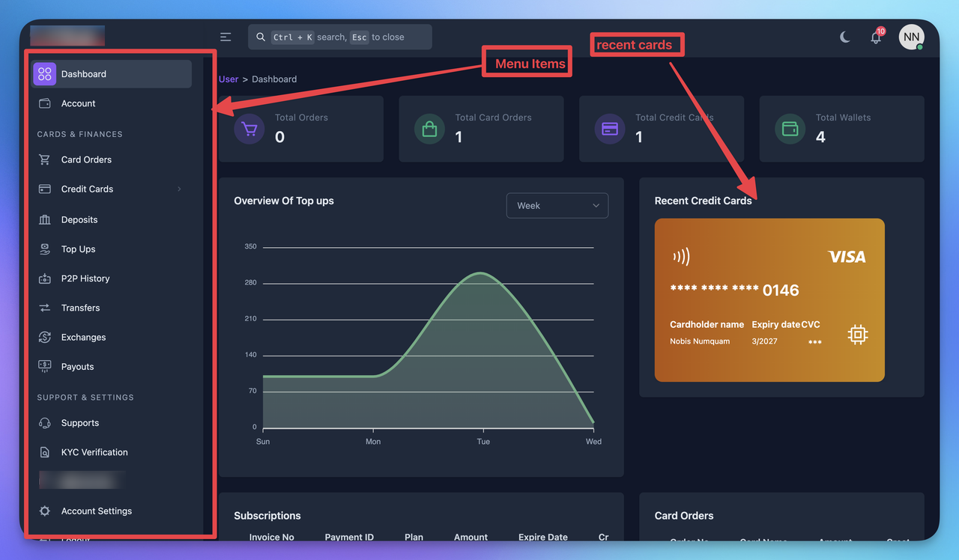Open the Dashboard menu item
959x560 pixels.
point(112,74)
